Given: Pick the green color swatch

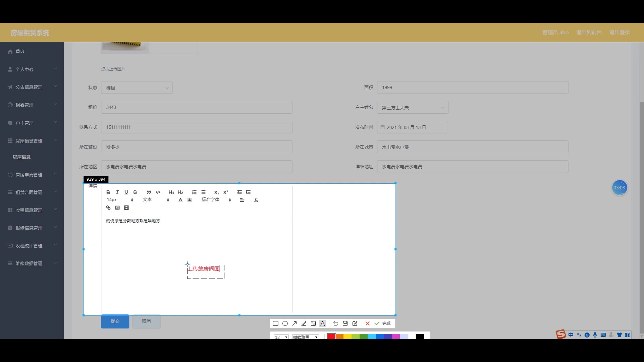Looking at the screenshot, I should tap(364, 337).
